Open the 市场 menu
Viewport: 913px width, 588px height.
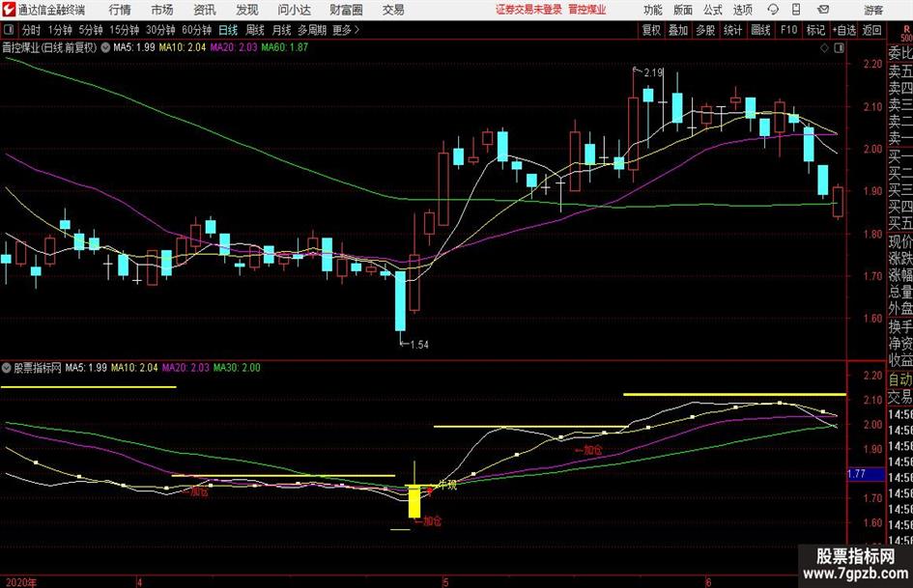tap(162, 10)
